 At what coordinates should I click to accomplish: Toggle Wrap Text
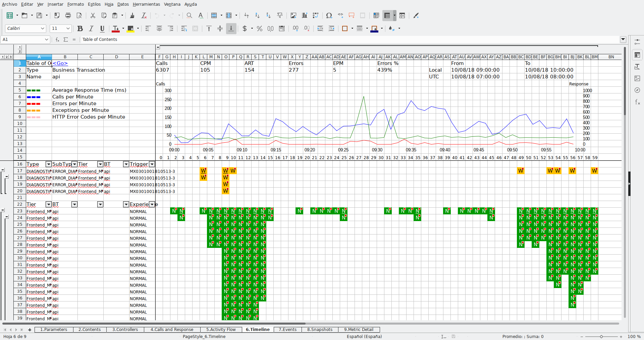tap(184, 28)
